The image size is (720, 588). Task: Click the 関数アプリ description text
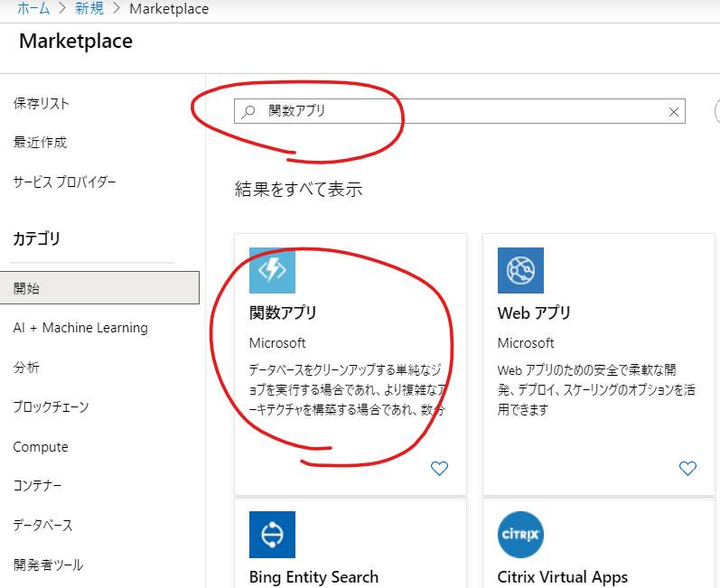[348, 389]
